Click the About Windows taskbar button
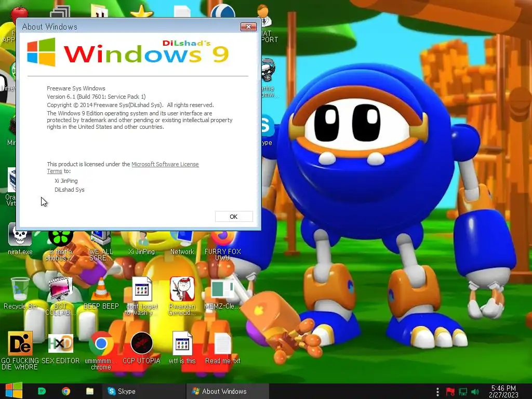This screenshot has width=532, height=399. click(x=228, y=391)
